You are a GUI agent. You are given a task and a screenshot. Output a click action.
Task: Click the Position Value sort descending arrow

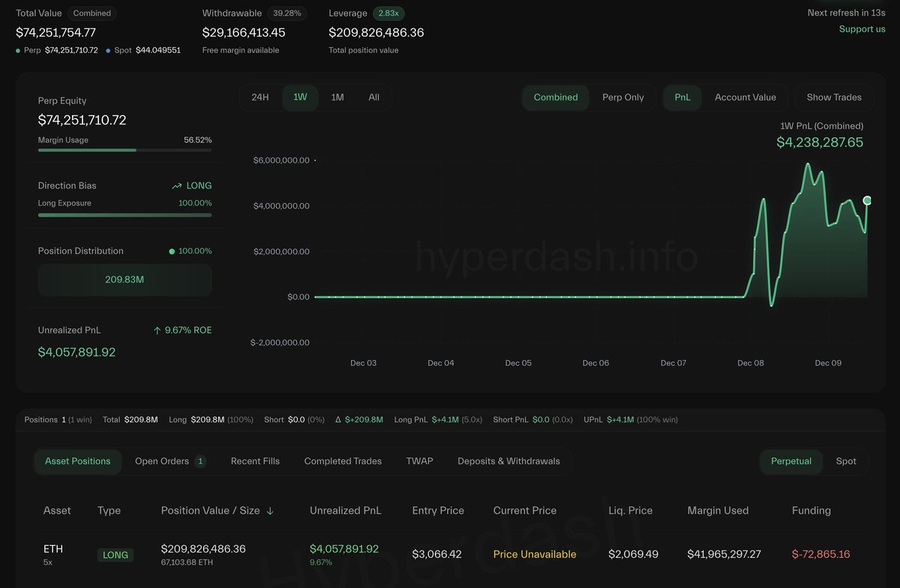point(269,510)
